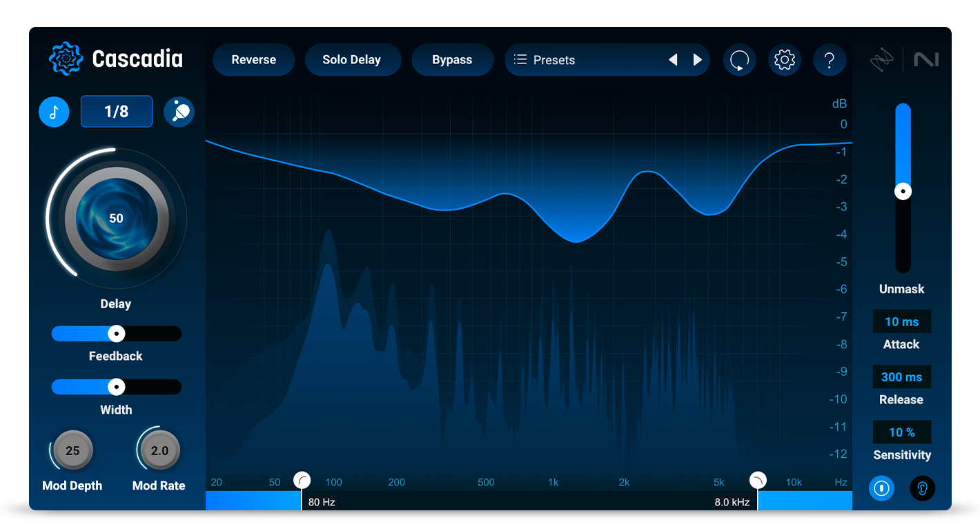Viewport: 980px width, 531px height.
Task: Click the dB axis label
Action: 839,104
